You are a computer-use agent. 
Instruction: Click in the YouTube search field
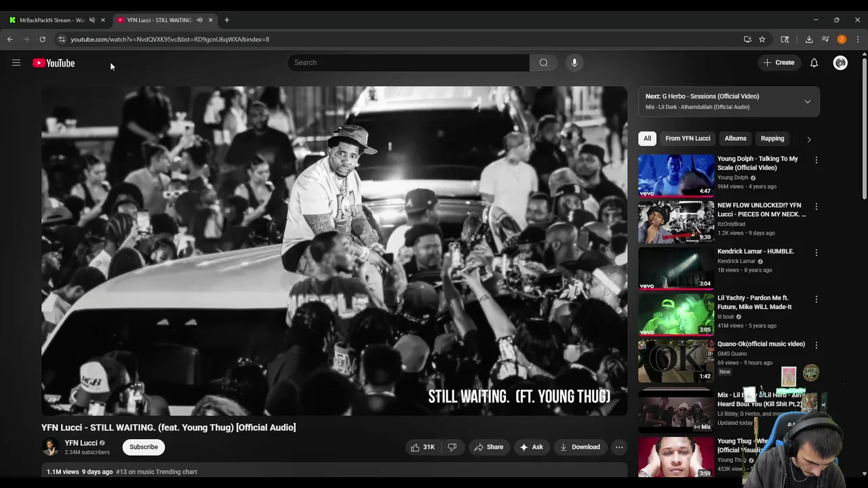408,63
